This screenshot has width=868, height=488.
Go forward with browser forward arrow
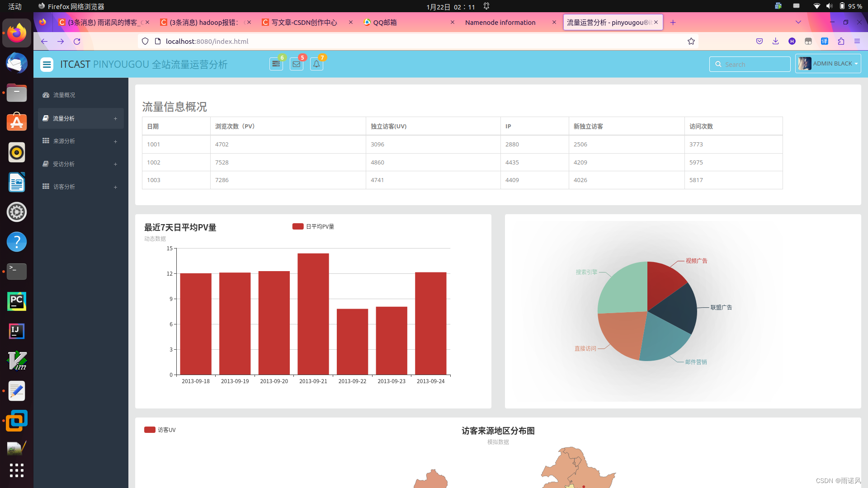coord(61,41)
